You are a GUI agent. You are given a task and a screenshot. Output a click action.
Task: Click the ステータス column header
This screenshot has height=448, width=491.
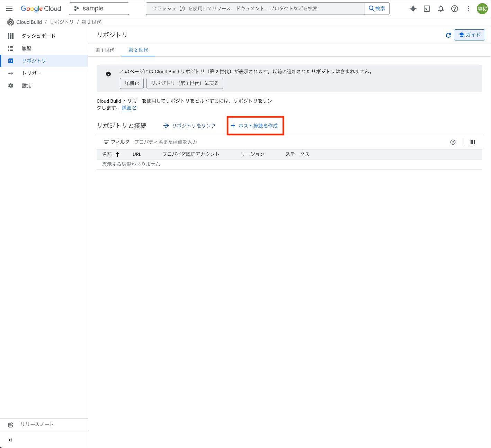[297, 154]
